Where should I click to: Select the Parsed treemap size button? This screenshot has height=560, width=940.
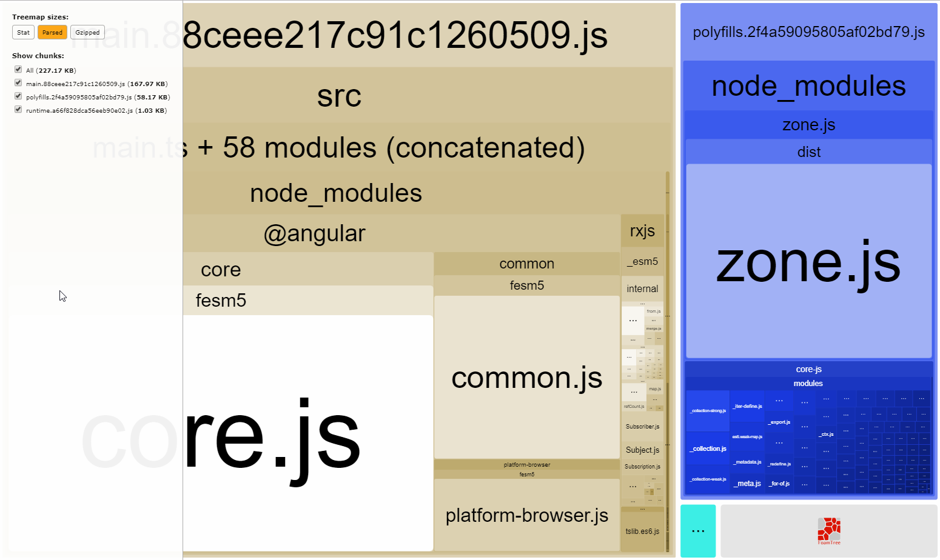click(x=52, y=32)
